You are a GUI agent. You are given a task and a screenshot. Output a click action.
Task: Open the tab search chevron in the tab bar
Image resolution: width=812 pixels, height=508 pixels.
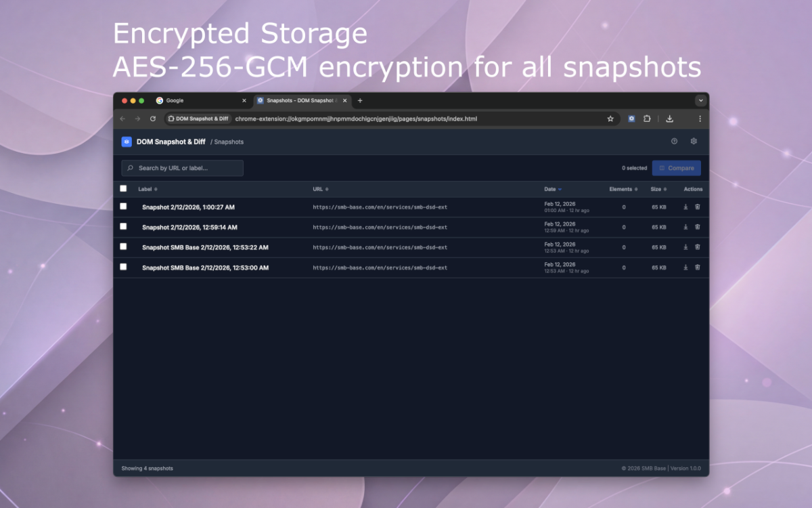[x=700, y=100]
